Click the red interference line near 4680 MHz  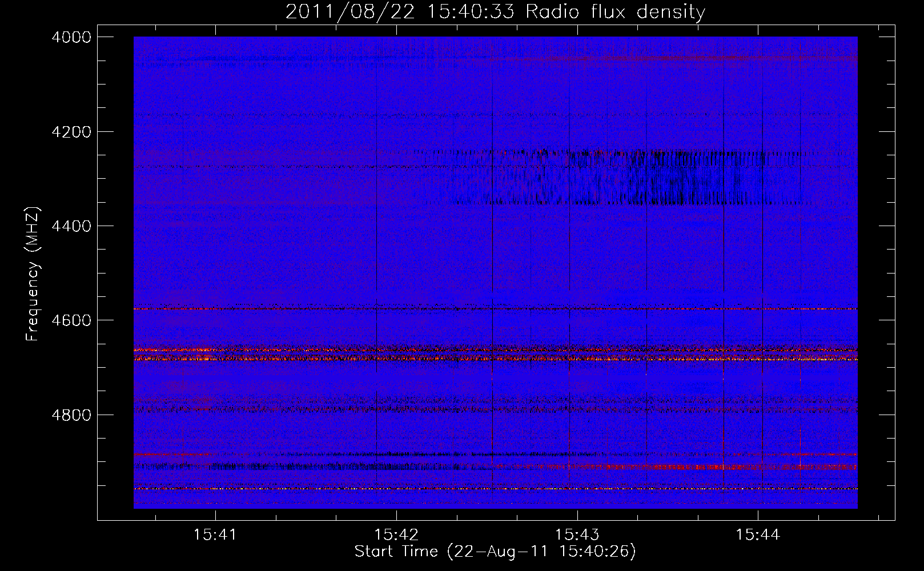point(495,359)
